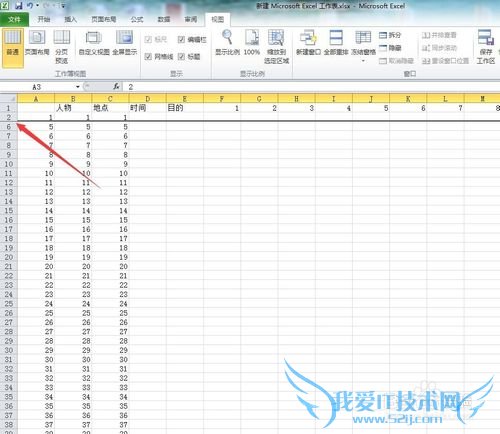Open the 显示比例 zoom magnifier dialog
500x434 pixels.
227,43
